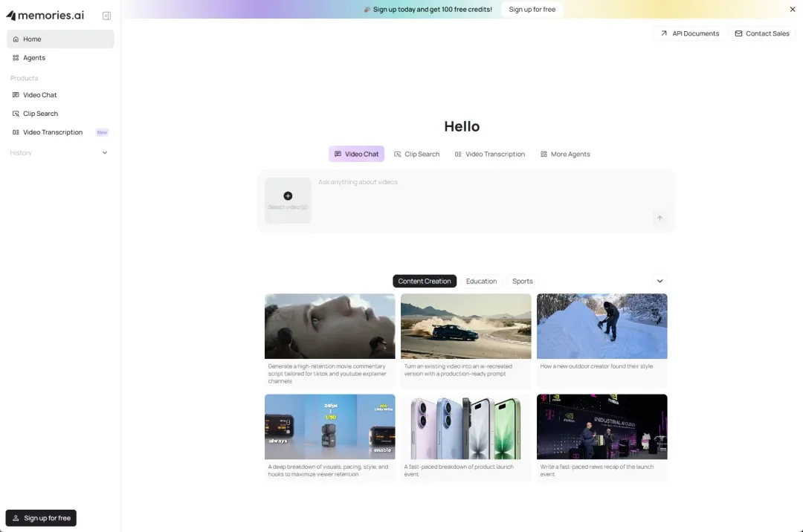
Task: Expand the History section
Action: point(104,152)
